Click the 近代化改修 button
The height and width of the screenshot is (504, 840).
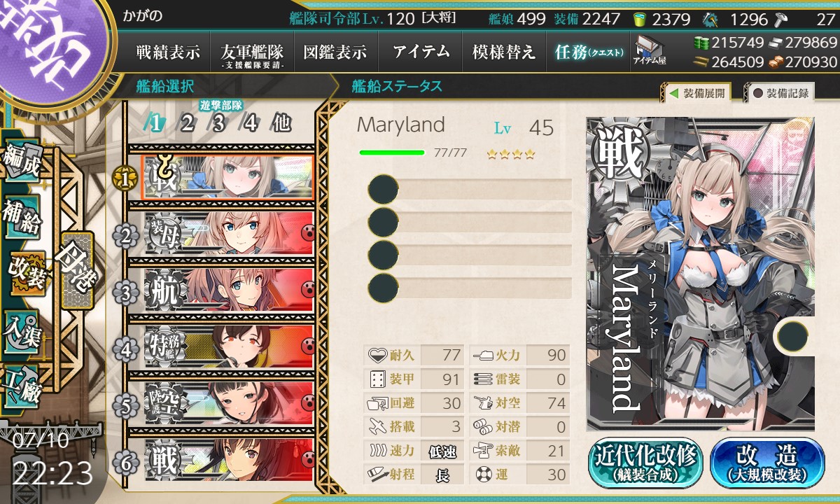tap(646, 463)
